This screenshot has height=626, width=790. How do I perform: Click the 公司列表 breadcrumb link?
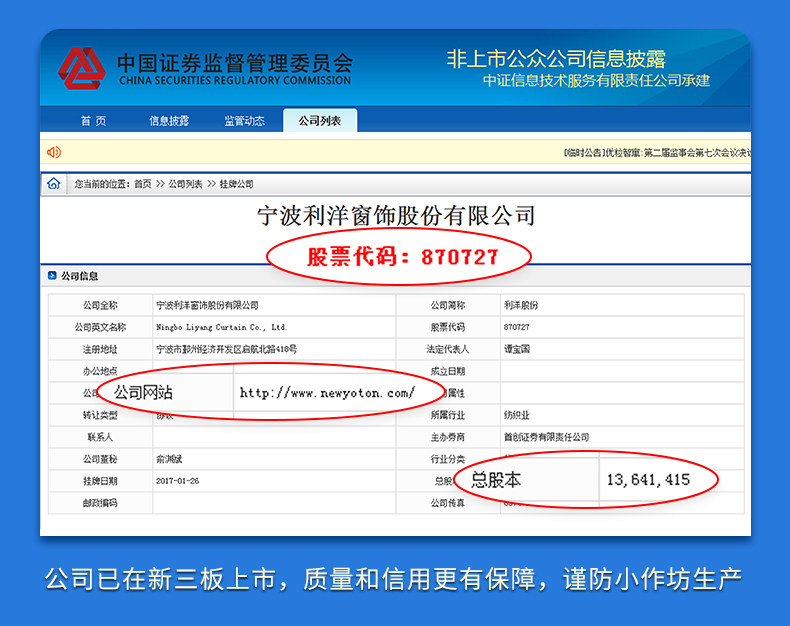(185, 184)
